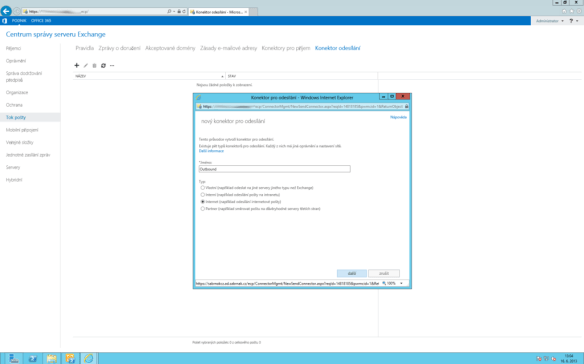This screenshot has height=364, width=584.
Task: Click the delete trash icon in toolbar
Action: [94, 65]
